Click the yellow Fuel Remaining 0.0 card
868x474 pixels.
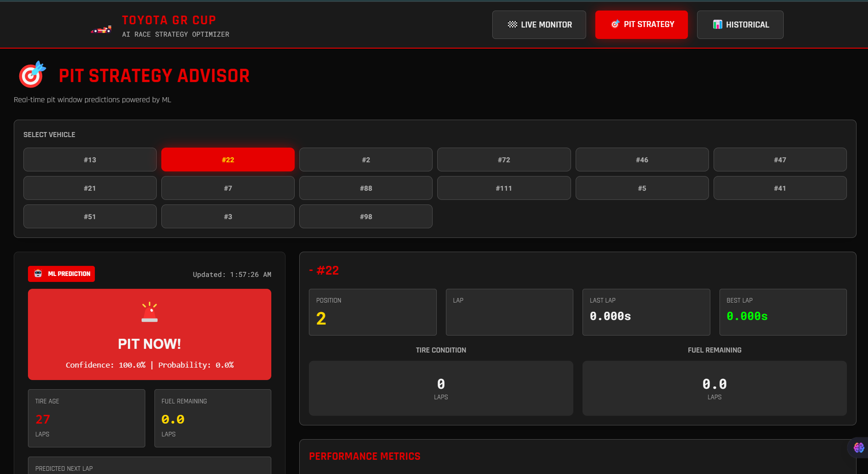(213, 418)
